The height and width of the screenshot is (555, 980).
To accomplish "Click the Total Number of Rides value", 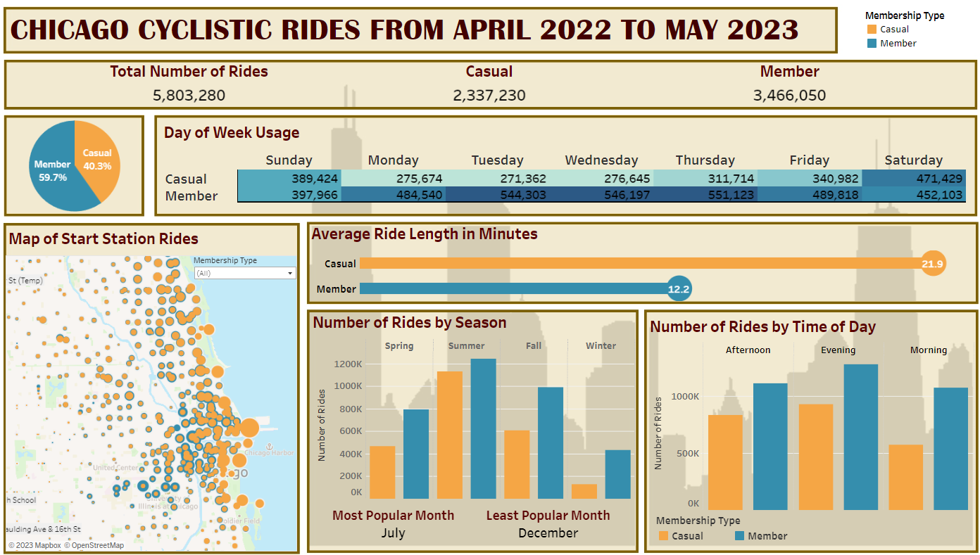I will pos(189,95).
